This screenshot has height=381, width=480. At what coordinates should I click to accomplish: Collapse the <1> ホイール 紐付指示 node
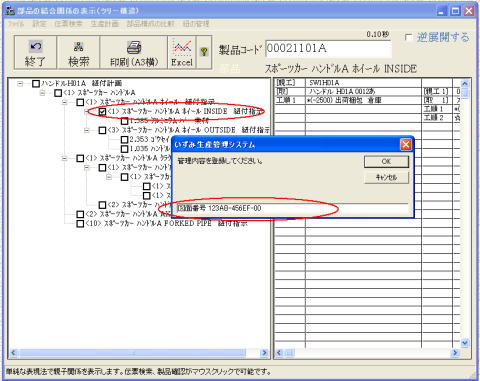point(65,102)
